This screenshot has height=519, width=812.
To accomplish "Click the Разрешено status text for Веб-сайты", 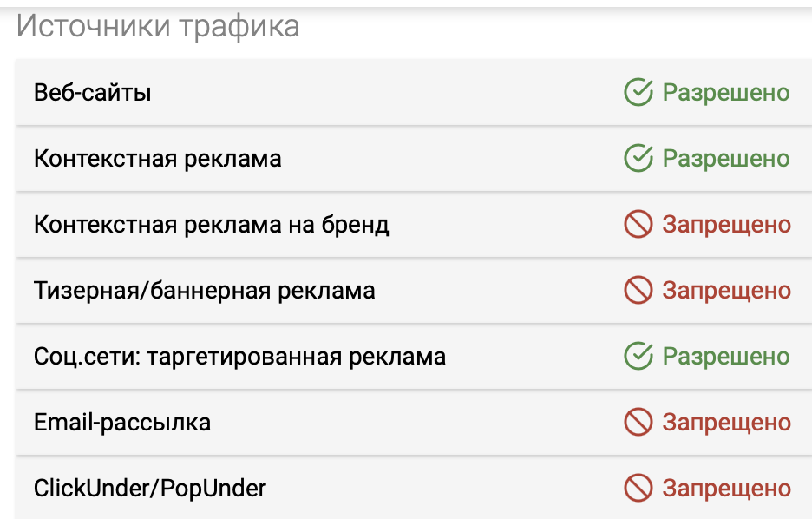I will pyautogui.click(x=726, y=93).
